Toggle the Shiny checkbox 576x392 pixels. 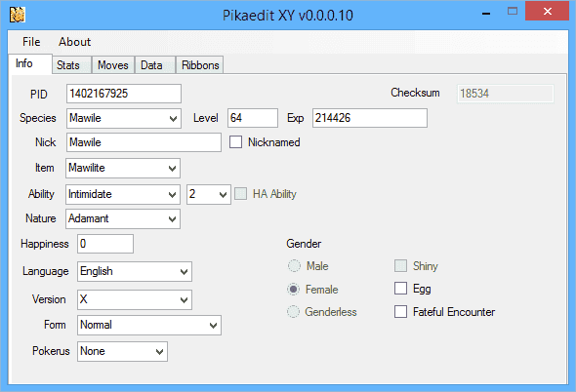[x=401, y=266]
